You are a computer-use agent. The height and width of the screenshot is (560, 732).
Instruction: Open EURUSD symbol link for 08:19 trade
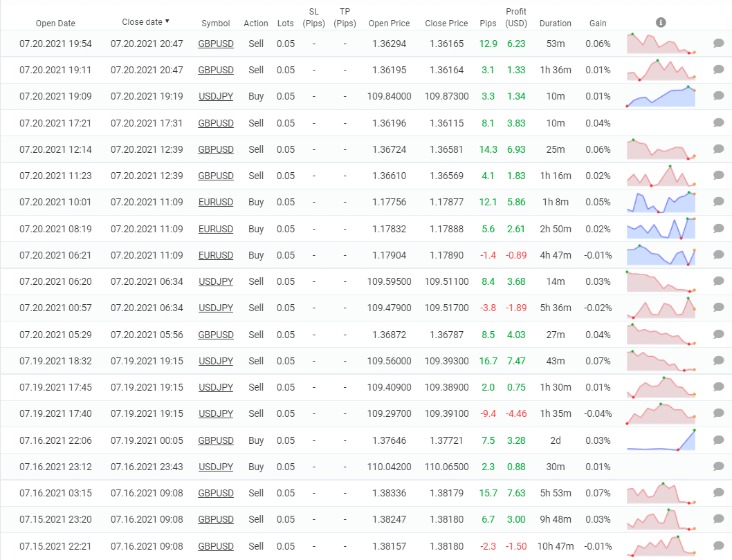[x=216, y=229]
